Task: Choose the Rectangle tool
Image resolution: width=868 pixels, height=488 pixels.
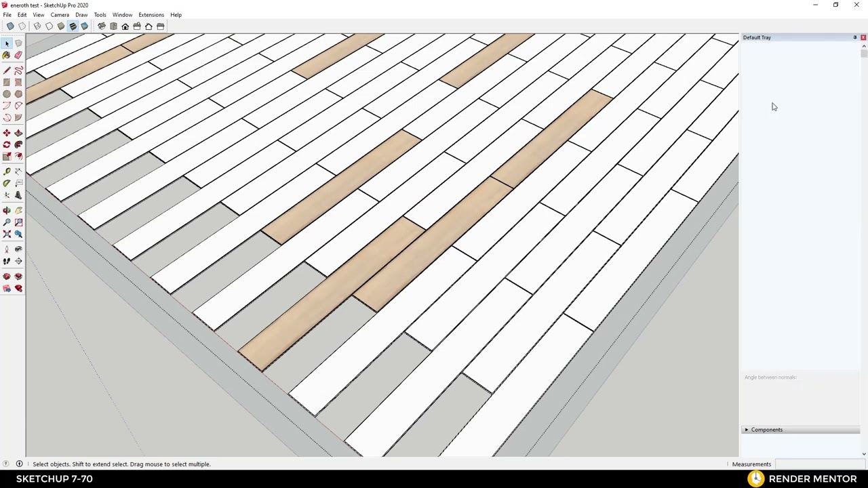Action: 7,83
